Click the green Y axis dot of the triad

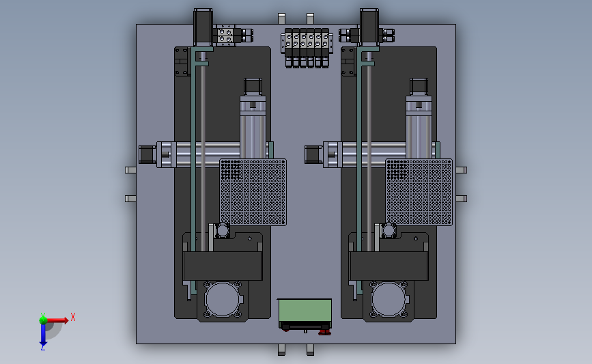pos(43,320)
